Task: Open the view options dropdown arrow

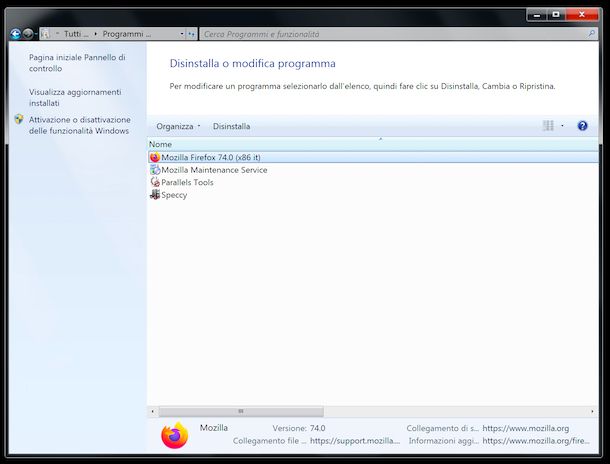Action: pos(562,126)
